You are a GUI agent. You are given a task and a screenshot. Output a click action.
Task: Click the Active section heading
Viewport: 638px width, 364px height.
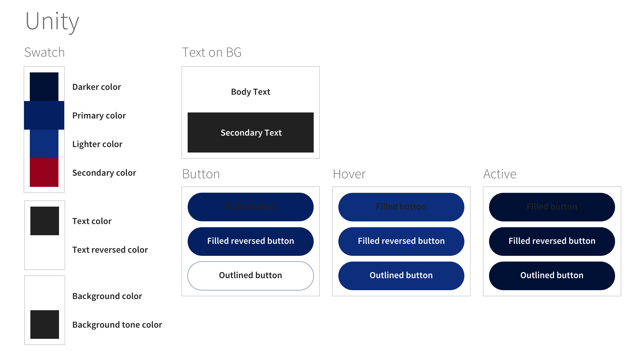[500, 174]
